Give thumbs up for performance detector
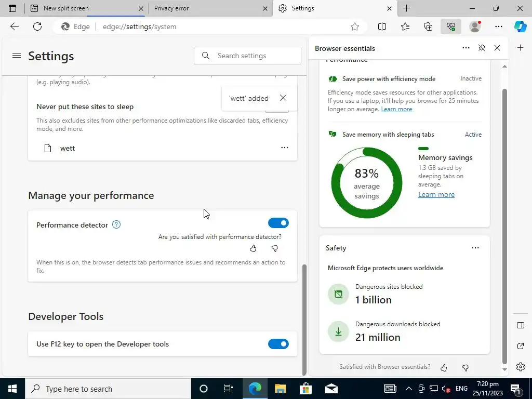Viewport: 532px width, 399px height. coord(253,249)
